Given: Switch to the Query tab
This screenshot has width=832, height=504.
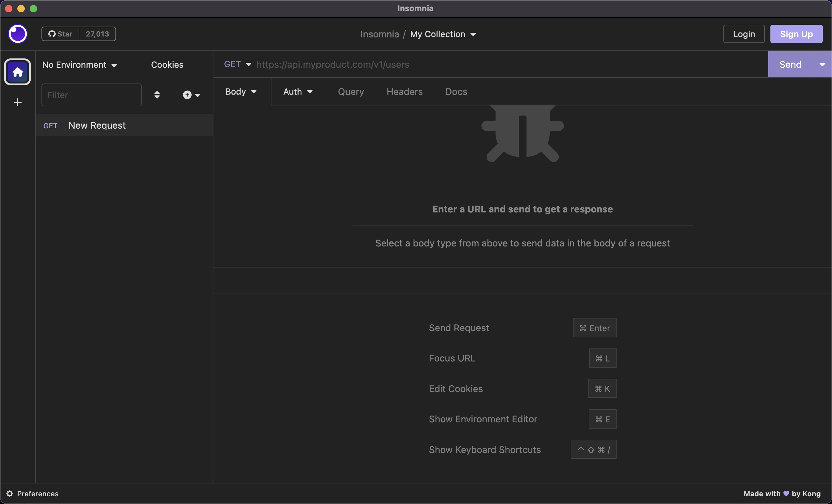Looking at the screenshot, I should pos(350,92).
